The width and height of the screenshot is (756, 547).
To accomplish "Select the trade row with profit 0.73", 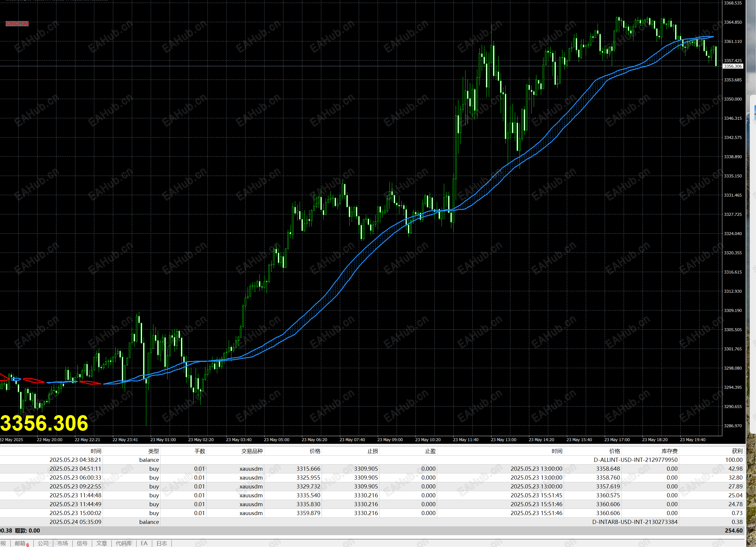I will pyautogui.click(x=737, y=513).
